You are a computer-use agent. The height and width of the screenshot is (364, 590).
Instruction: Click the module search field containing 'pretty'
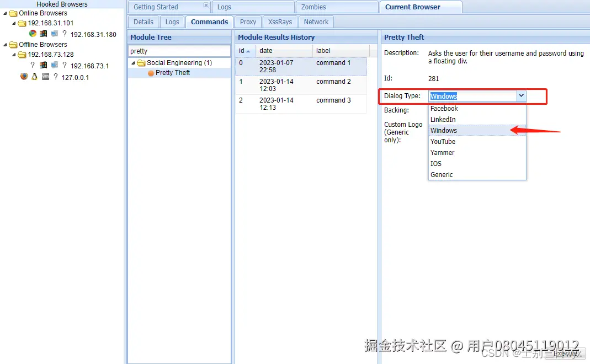pyautogui.click(x=179, y=51)
